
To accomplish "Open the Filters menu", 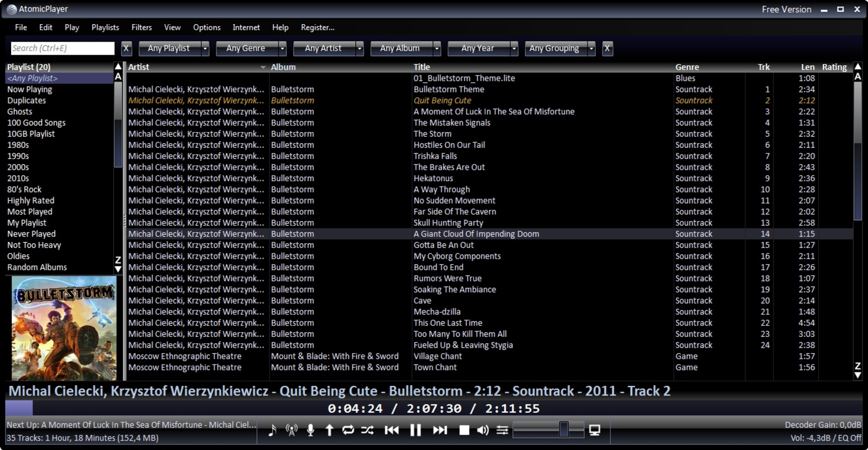I will click(x=142, y=27).
